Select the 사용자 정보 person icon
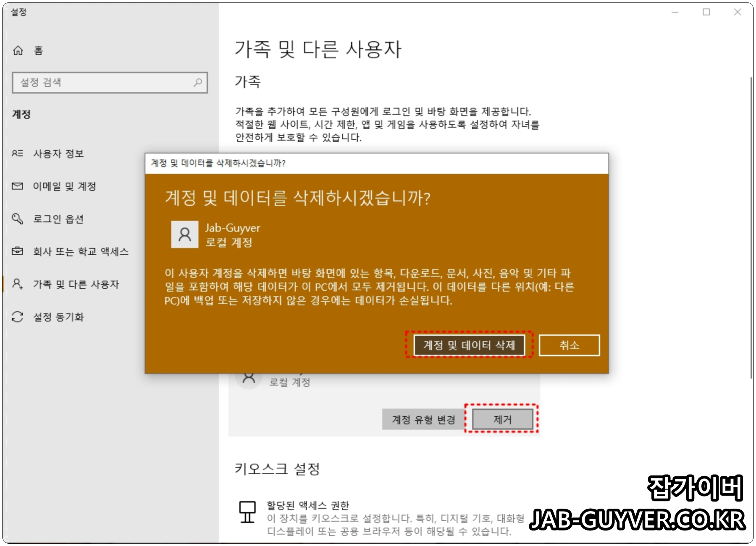 [x=17, y=154]
